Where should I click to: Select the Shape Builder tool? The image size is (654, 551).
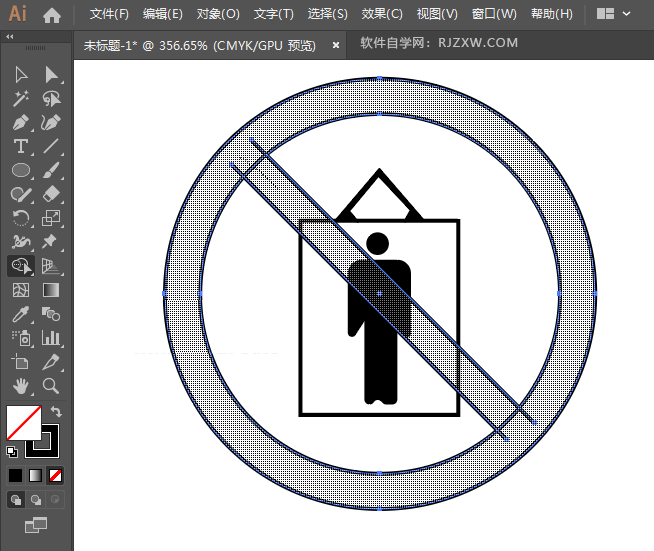pos(21,266)
